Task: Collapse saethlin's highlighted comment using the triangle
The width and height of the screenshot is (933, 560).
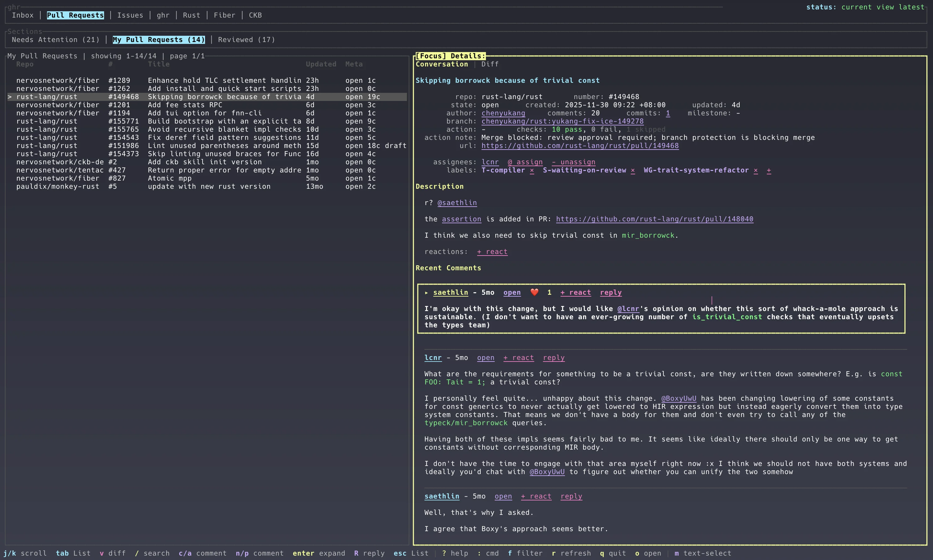Action: pyautogui.click(x=426, y=293)
